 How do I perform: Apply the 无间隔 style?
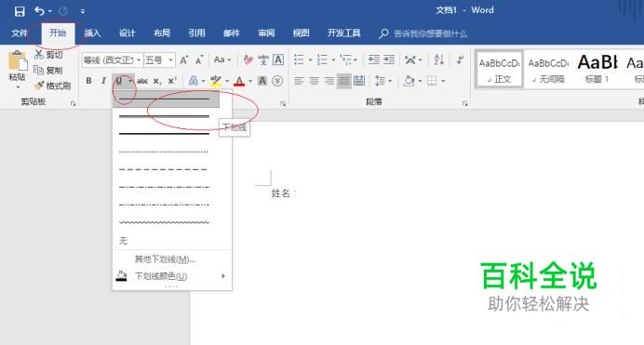pos(548,69)
